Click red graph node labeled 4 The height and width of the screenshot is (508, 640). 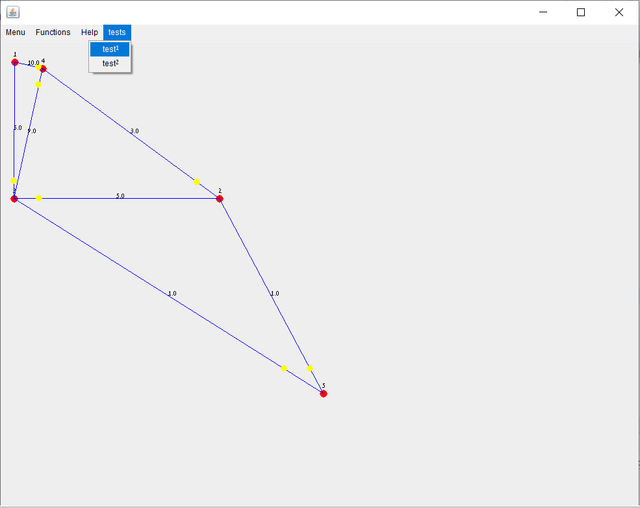pos(43,69)
